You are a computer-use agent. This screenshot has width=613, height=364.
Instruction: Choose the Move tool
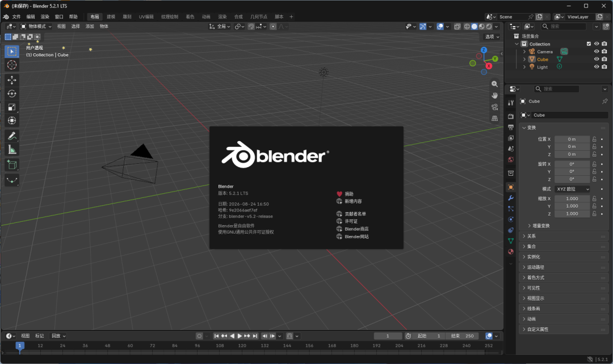pyautogui.click(x=12, y=80)
